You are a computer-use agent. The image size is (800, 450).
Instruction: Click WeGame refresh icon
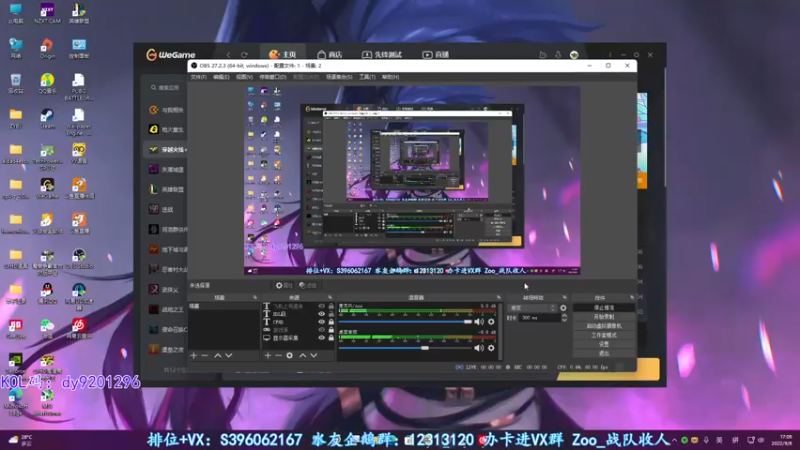tap(244, 55)
